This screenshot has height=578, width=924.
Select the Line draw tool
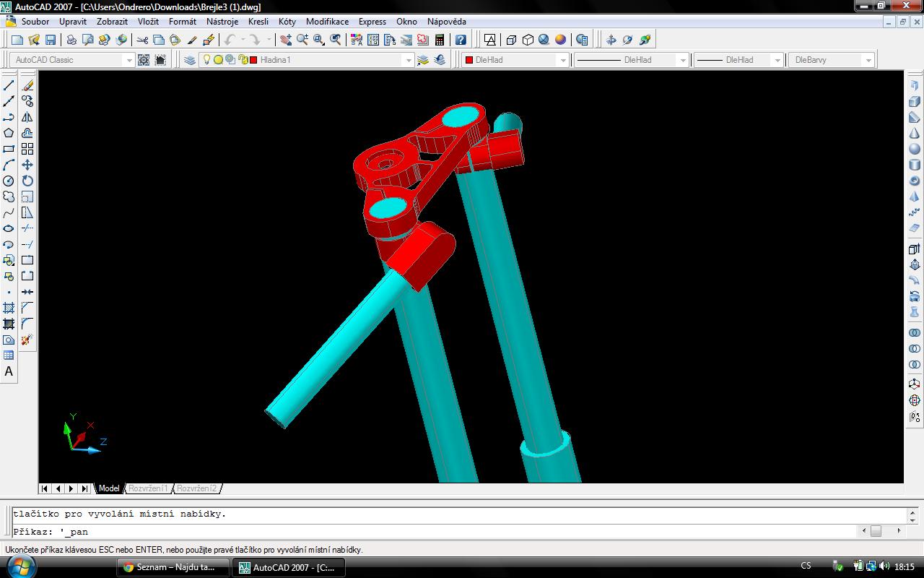tap(9, 85)
